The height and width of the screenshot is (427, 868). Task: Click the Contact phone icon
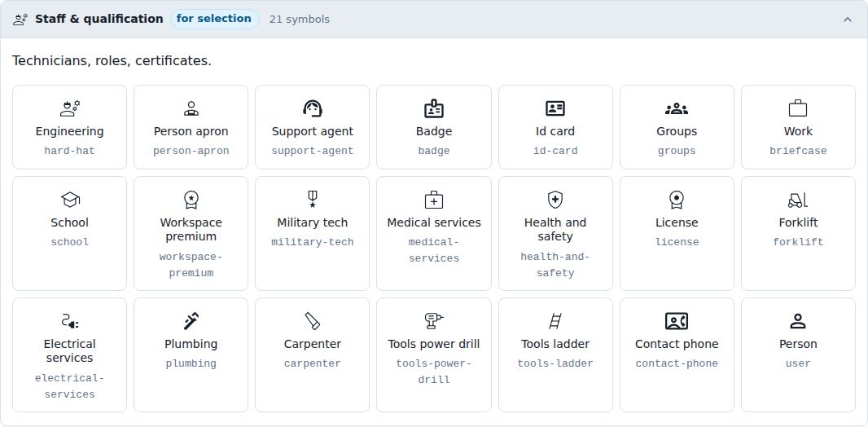pyautogui.click(x=677, y=321)
